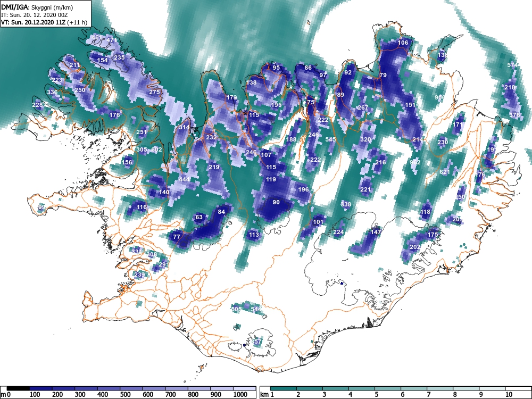Click the map value 320
The height and width of the screenshot is (399, 532).
click(365, 140)
